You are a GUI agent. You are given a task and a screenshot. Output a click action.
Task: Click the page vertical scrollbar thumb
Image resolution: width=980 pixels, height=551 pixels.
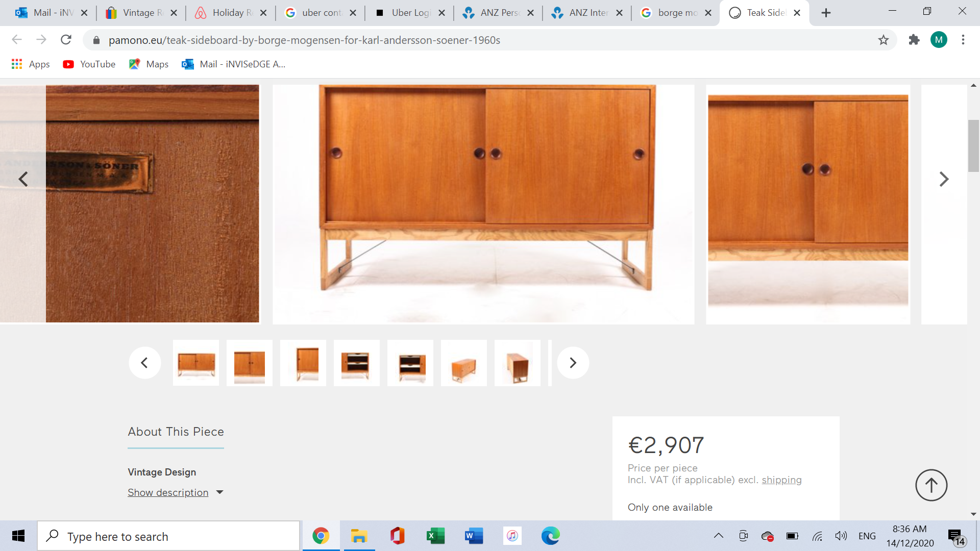973,146
